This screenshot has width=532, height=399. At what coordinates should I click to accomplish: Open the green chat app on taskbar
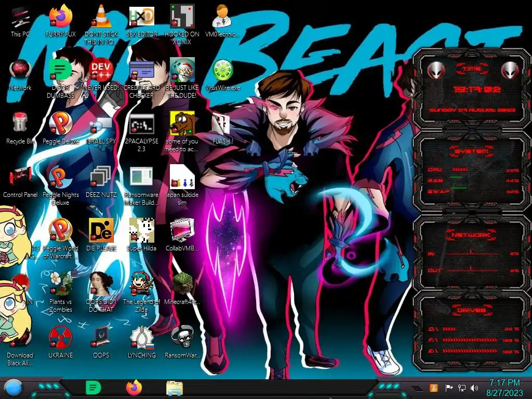point(93,388)
